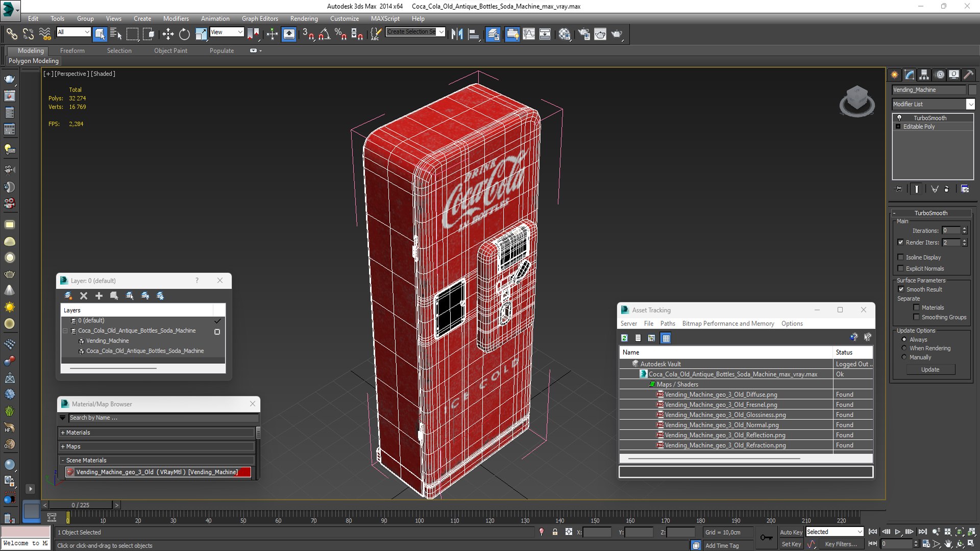Go to the end frame
This screenshot has height=551, width=980.
[922, 532]
